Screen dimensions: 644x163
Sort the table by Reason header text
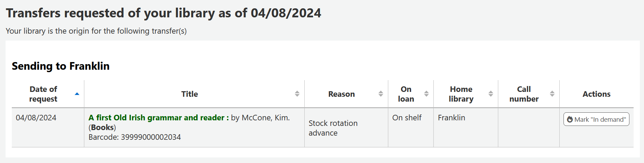point(341,94)
